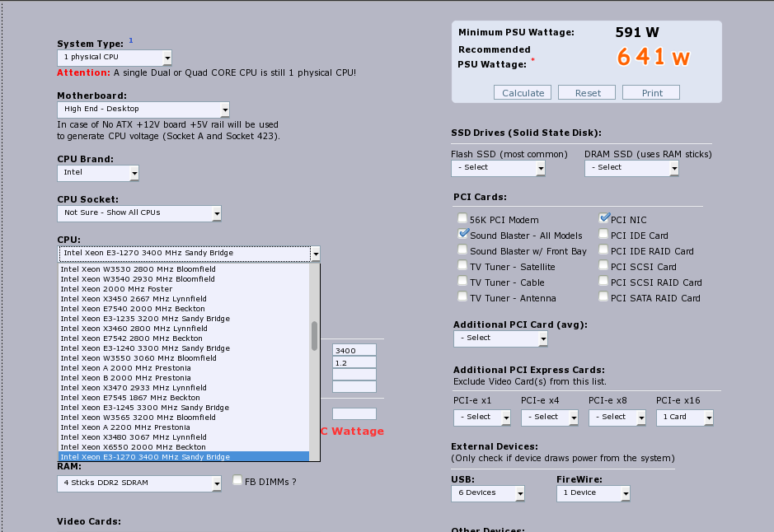
Task: Open the CPU Brand dropdown
Action: 98,173
